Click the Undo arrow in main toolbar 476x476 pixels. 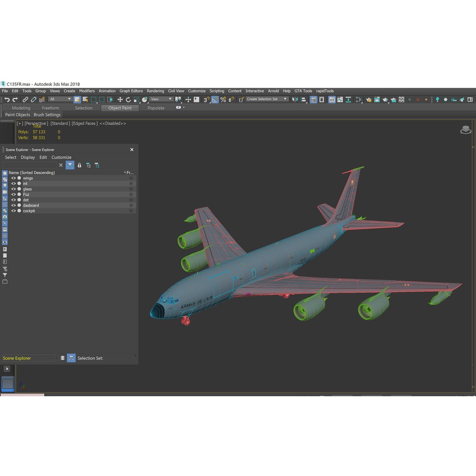7,99
